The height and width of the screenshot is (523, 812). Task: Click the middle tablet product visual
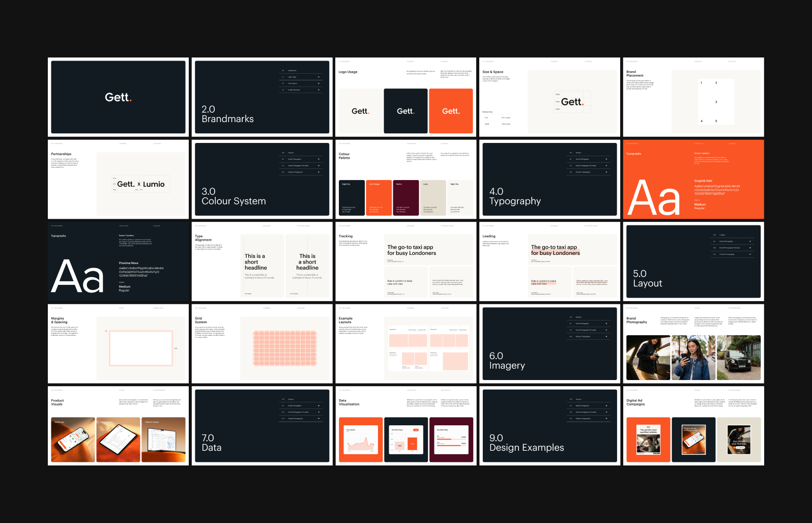point(118,440)
